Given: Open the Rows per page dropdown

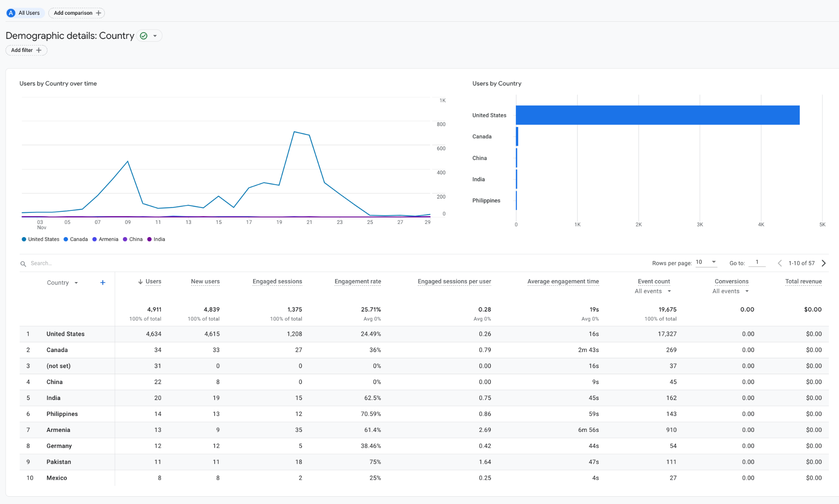Looking at the screenshot, I should [706, 262].
